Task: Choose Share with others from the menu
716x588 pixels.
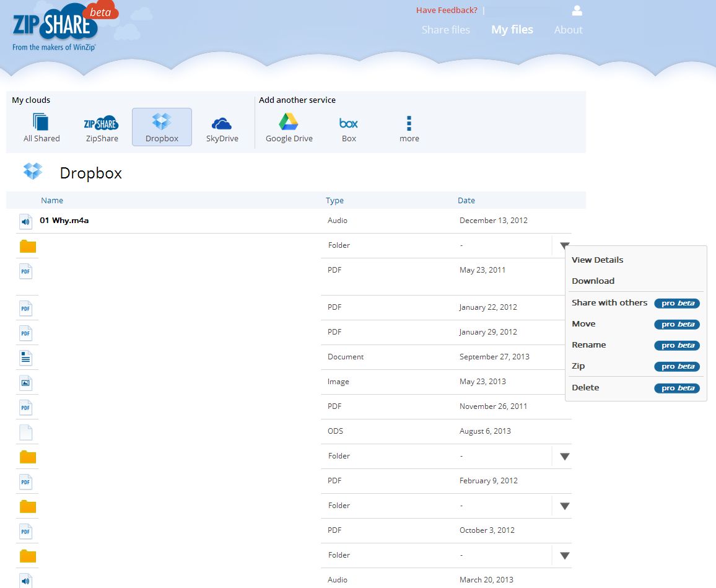Action: point(609,302)
